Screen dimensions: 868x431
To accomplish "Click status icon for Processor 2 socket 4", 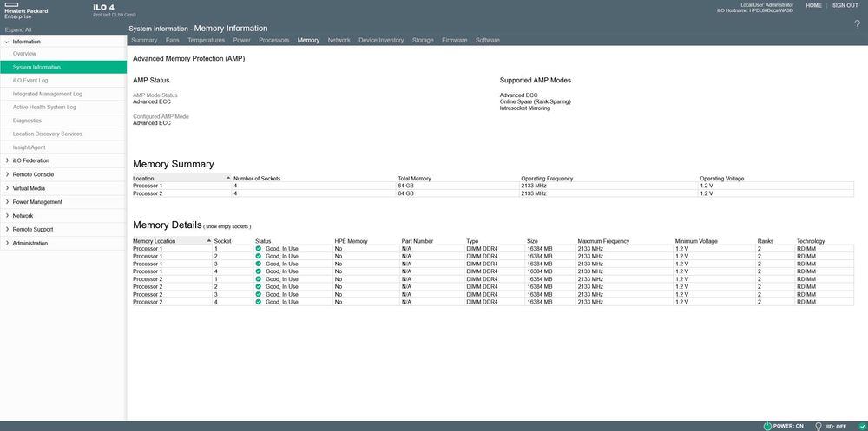I will pyautogui.click(x=258, y=302).
